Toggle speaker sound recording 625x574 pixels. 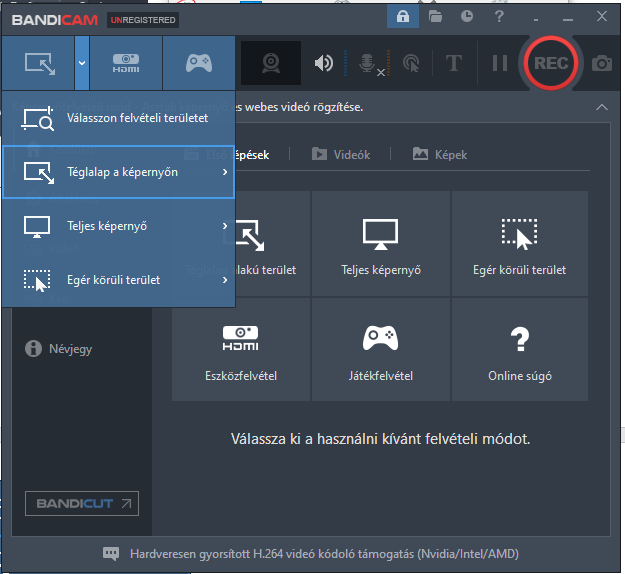(324, 63)
